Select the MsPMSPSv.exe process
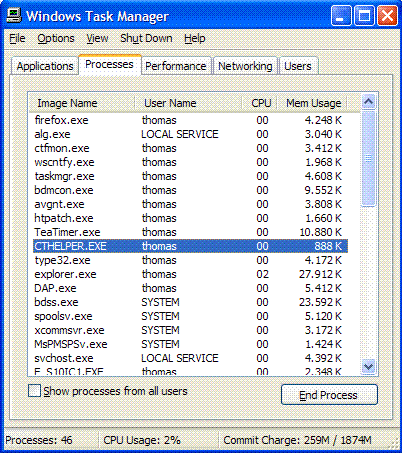405x456 pixels. (x=190, y=344)
